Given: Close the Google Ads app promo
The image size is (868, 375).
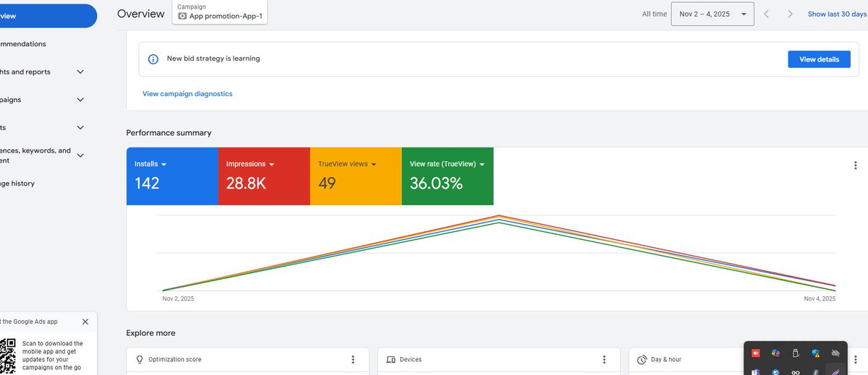Looking at the screenshot, I should [85, 322].
